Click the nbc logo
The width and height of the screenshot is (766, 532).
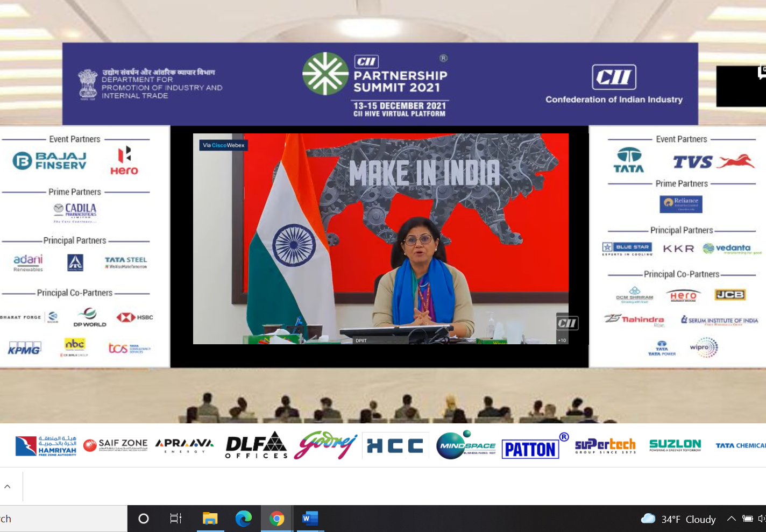(74, 347)
